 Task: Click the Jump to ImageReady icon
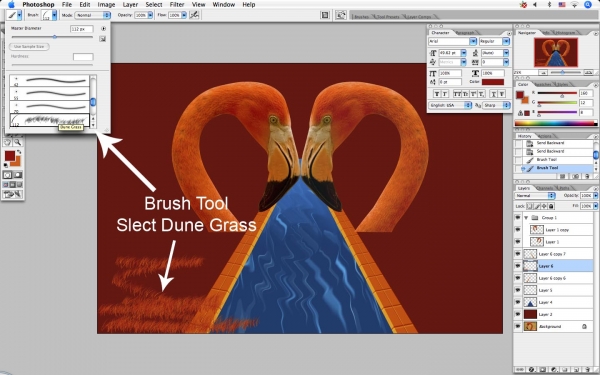[12, 194]
